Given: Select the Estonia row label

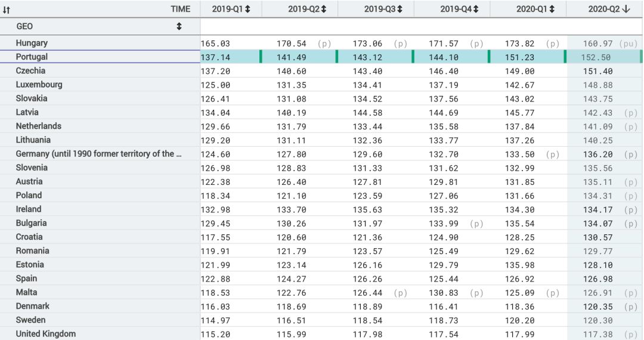Looking at the screenshot, I should 30,265.
